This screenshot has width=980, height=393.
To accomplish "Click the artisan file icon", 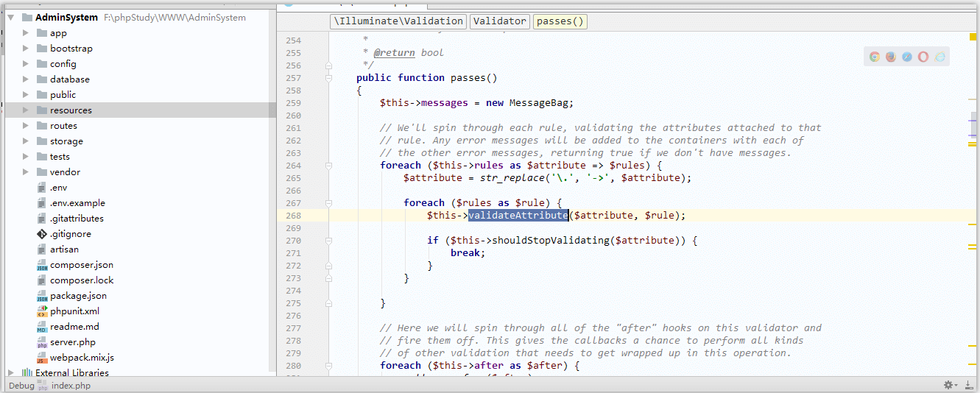I will pyautogui.click(x=42, y=249).
